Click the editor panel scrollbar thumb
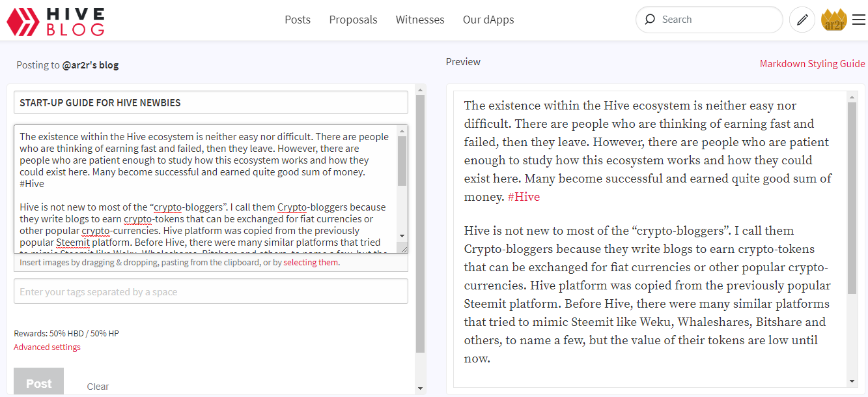 [x=420, y=224]
